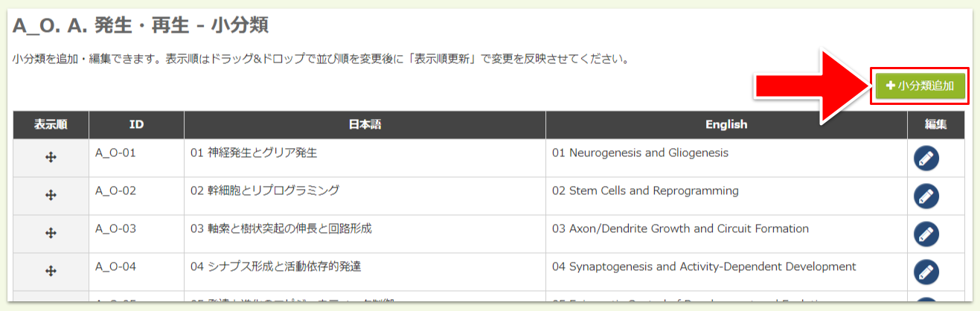Edit row A_O-01 with pencil icon
The height and width of the screenshot is (311, 980).
926,158
